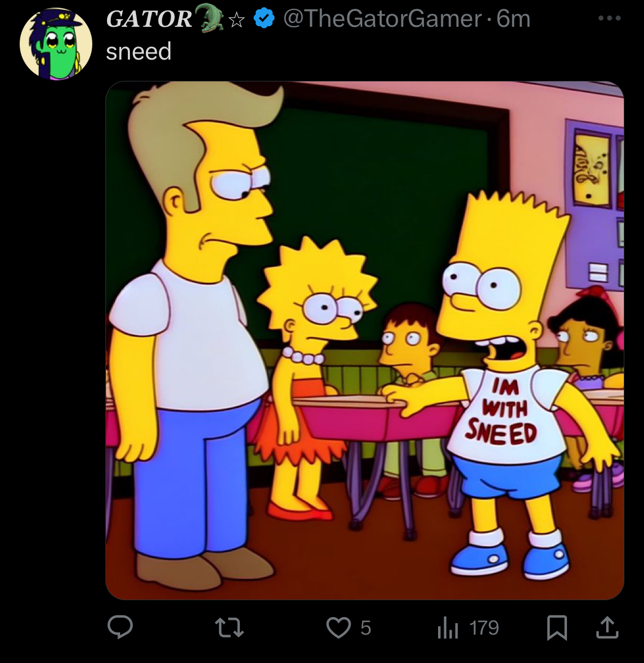Open the 6m timestamp permalink
The width and height of the screenshot is (644, 663).
pyautogui.click(x=514, y=19)
